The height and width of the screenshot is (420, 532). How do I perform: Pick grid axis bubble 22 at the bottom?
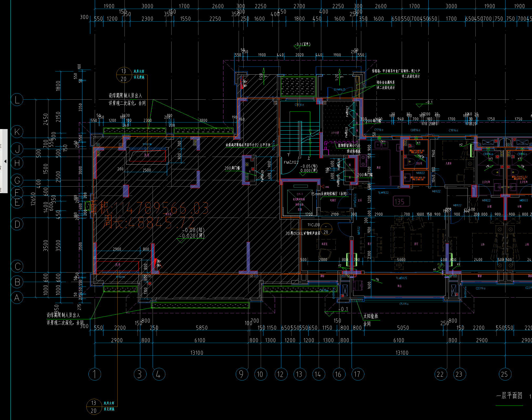441,374
